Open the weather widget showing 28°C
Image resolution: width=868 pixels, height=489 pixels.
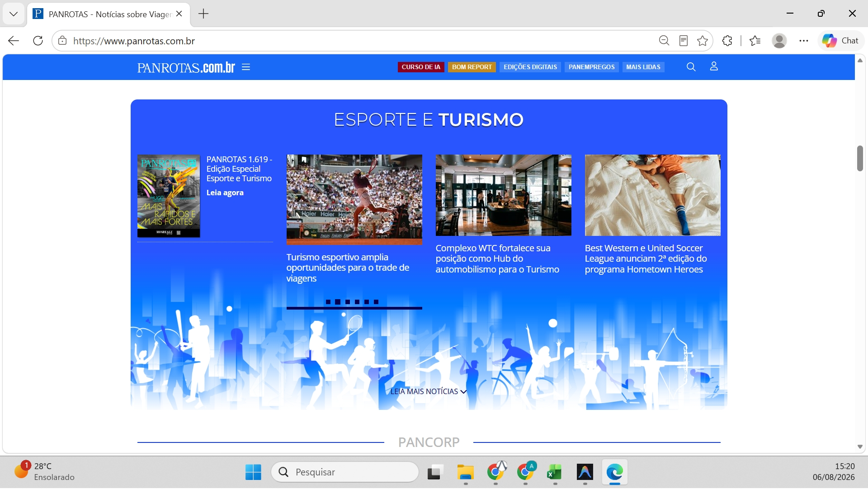point(44,471)
